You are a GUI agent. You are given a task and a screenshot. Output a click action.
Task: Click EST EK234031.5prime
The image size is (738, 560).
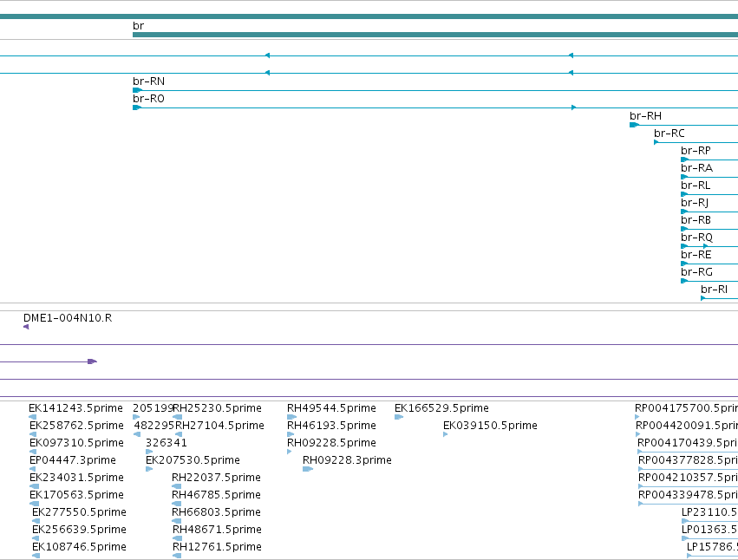pyautogui.click(x=76, y=479)
